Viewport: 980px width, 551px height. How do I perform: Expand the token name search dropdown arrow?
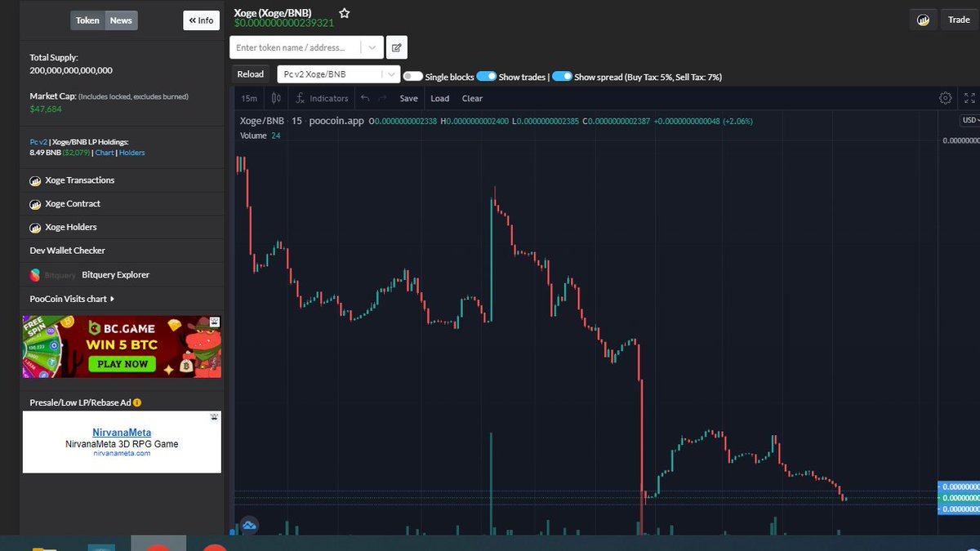[x=372, y=47]
